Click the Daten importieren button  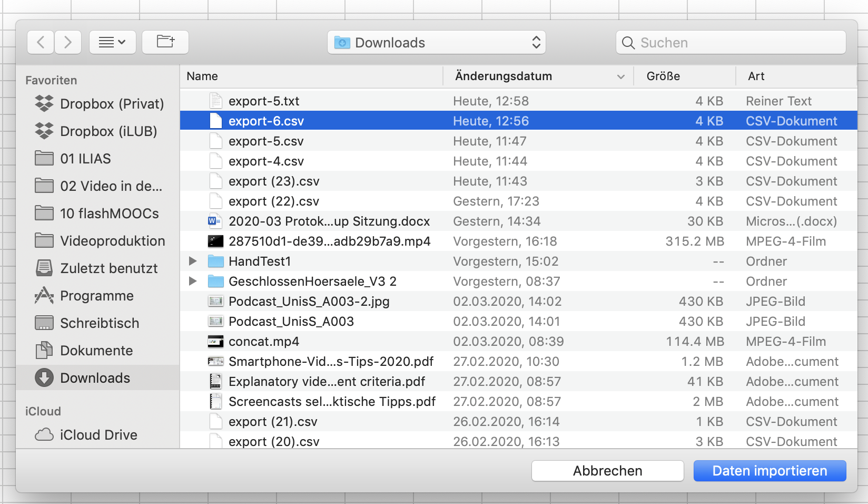click(770, 471)
